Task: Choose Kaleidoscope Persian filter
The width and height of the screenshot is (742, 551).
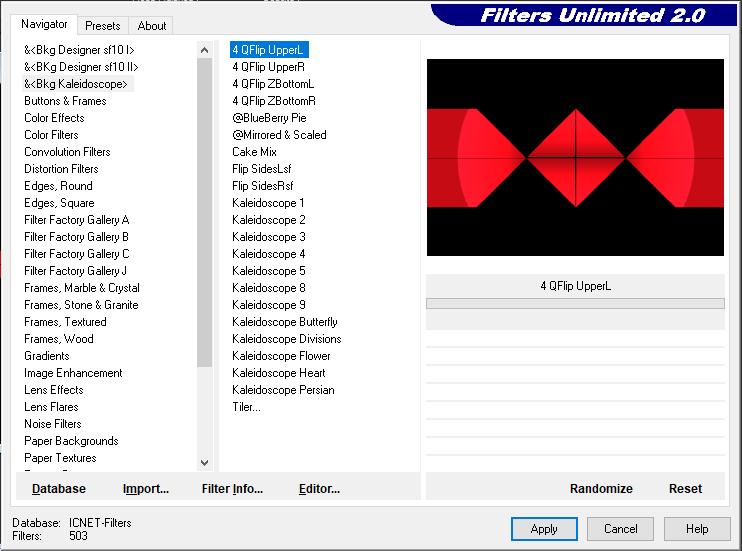Action: click(283, 391)
